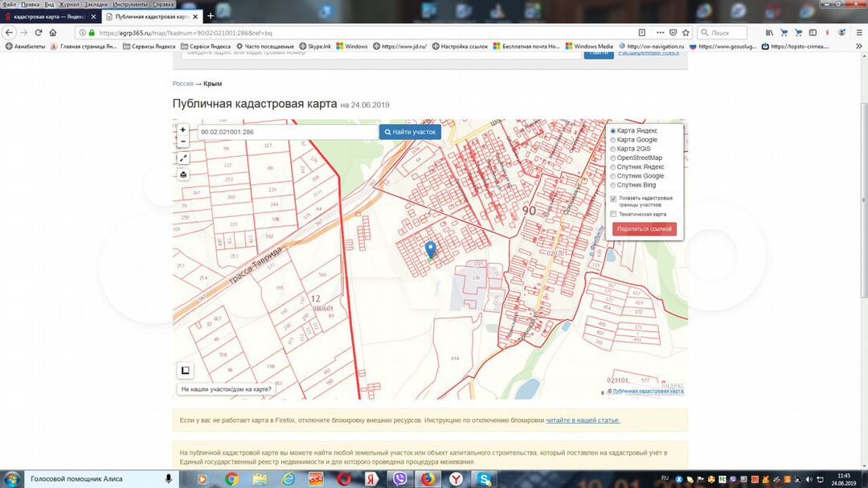Click the browser home button

[x=53, y=33]
